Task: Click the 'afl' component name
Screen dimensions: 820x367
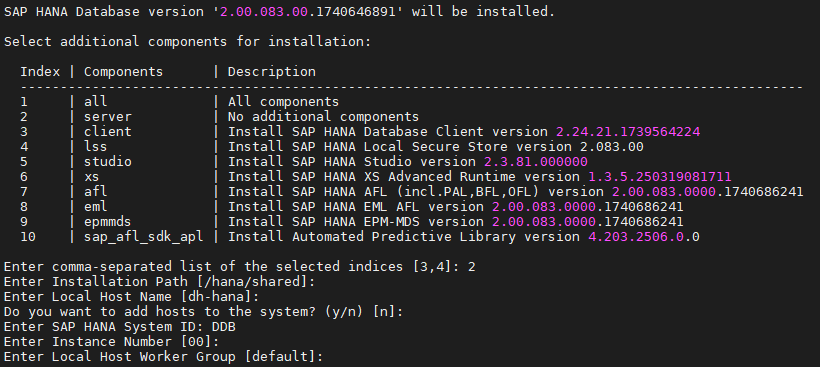Action: [x=95, y=192]
